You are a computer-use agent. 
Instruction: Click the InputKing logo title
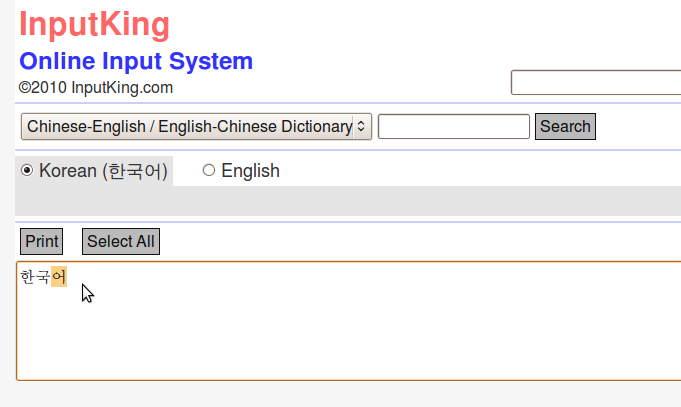coord(94,24)
